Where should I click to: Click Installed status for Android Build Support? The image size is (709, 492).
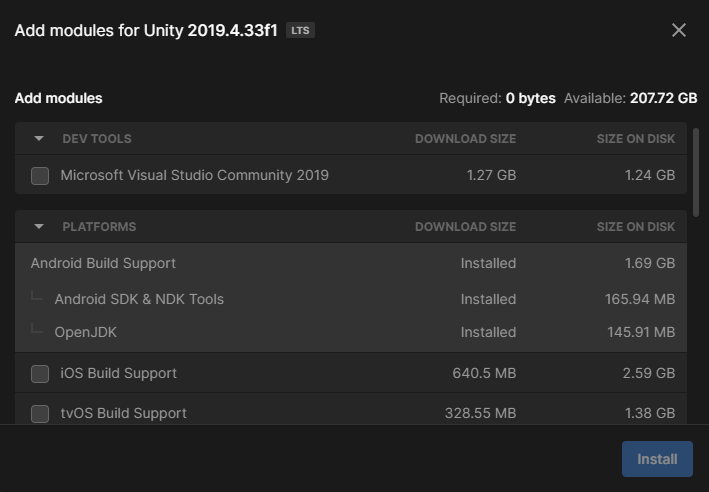pyautogui.click(x=488, y=263)
